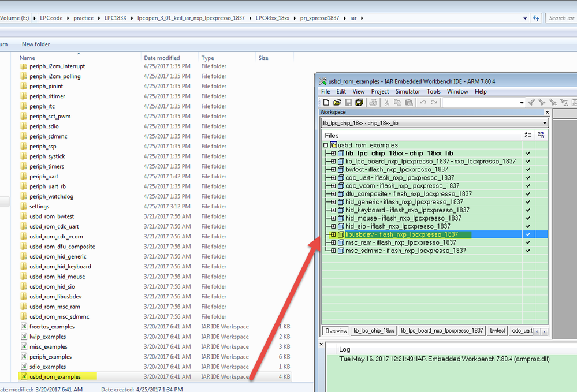577x392 pixels.
Task: Toggle the check mark for dfu_composite project row
Action: (x=528, y=194)
